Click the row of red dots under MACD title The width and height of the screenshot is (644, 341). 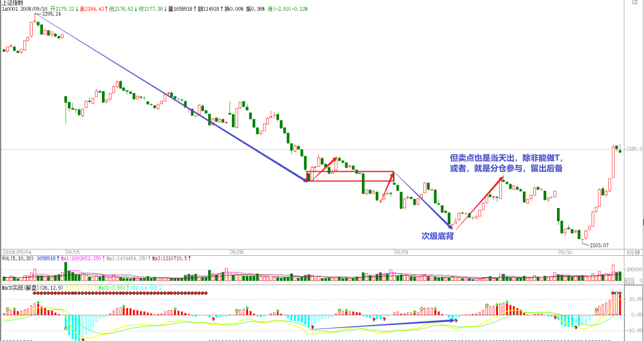(119, 293)
